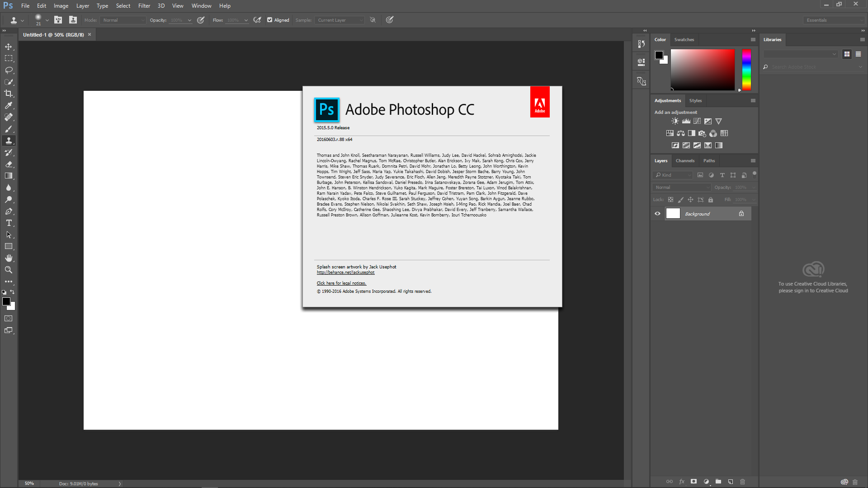Select the Zoom tool

9,270
